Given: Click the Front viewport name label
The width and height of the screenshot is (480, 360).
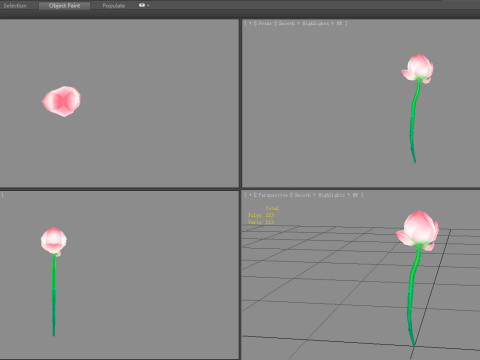Looking at the screenshot, I should point(265,23).
